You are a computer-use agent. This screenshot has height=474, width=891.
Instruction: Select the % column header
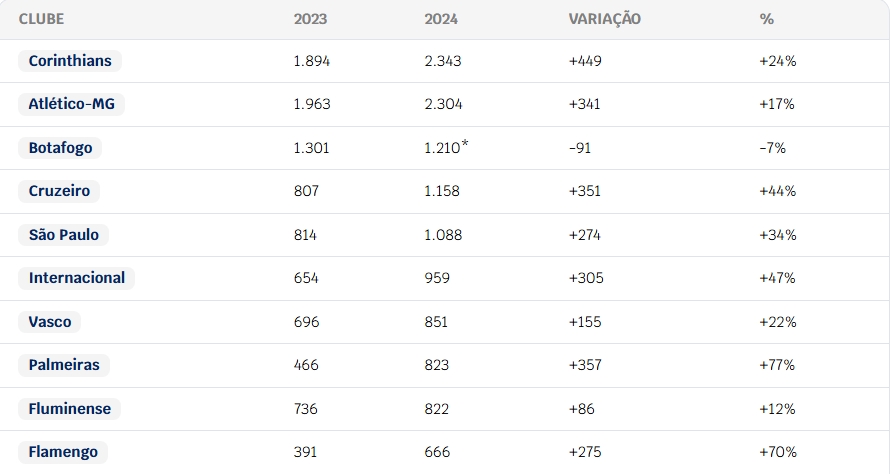(767, 19)
